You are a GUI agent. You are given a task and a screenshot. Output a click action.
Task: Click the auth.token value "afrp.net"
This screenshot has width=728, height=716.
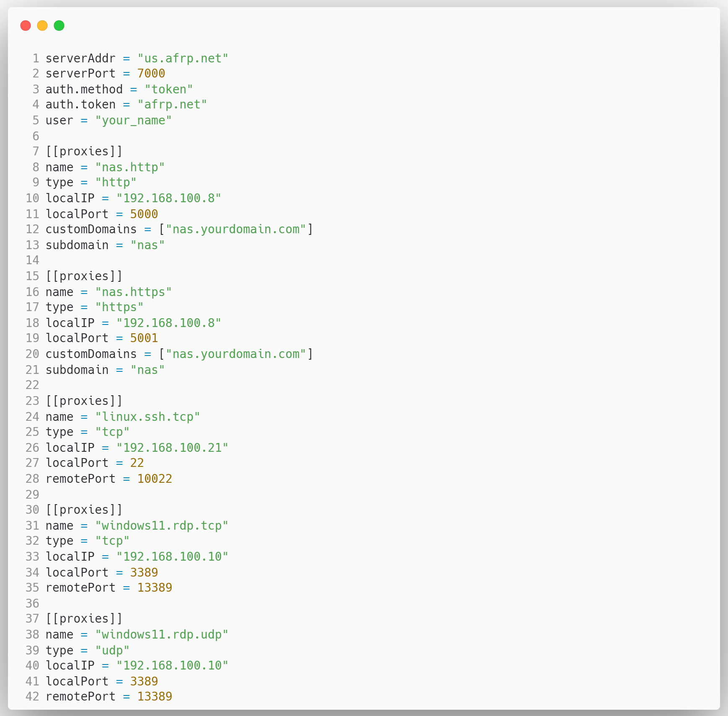pyautogui.click(x=172, y=104)
